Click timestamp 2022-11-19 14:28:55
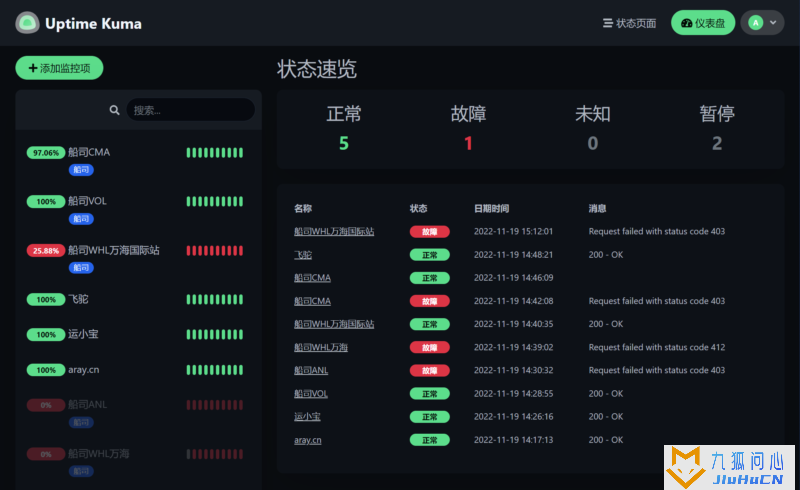This screenshot has height=490, width=800. point(513,394)
